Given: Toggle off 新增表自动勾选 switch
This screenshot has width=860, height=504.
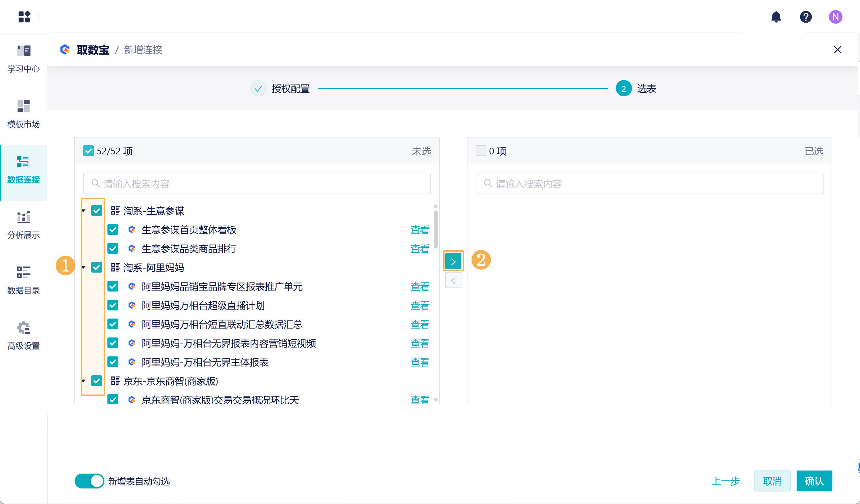Looking at the screenshot, I should 90,481.
